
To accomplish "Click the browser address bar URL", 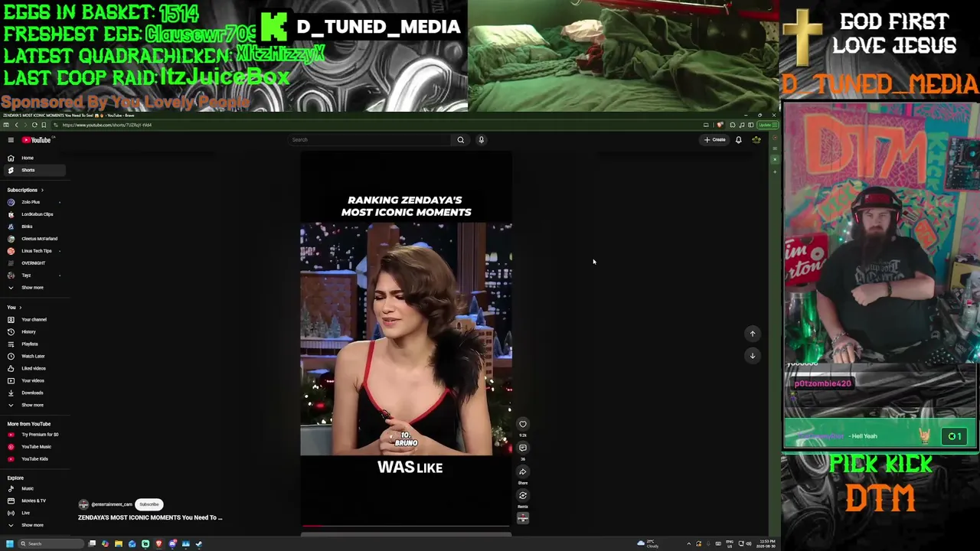I will click(x=107, y=126).
